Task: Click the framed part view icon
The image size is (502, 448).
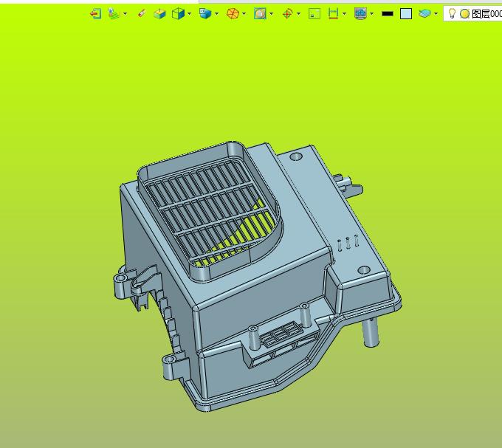Action: [x=260, y=14]
